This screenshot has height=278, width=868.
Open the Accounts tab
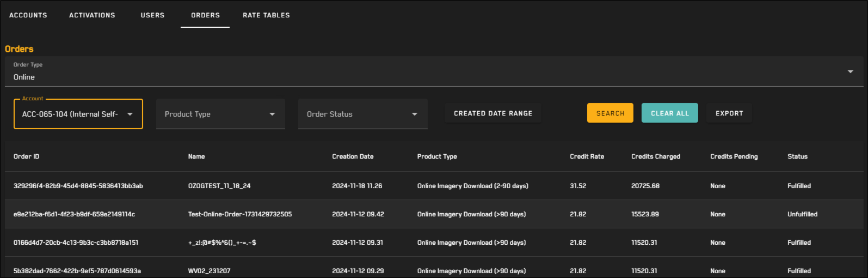click(28, 15)
